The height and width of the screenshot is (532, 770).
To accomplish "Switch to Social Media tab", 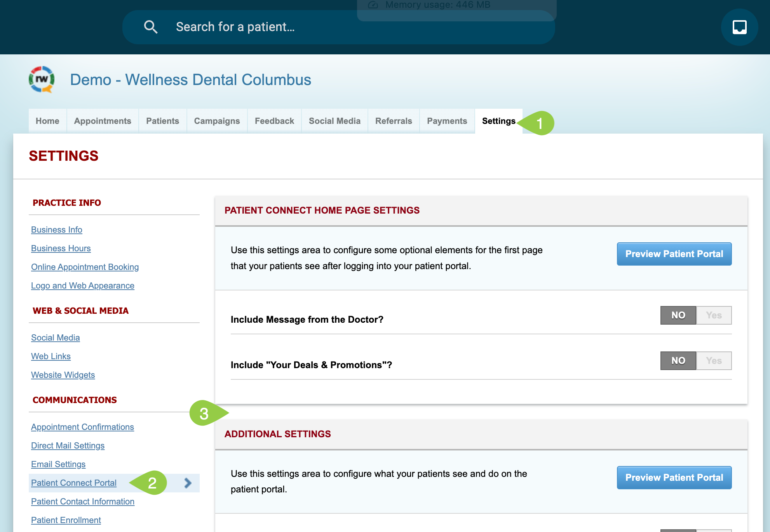I will tap(334, 121).
